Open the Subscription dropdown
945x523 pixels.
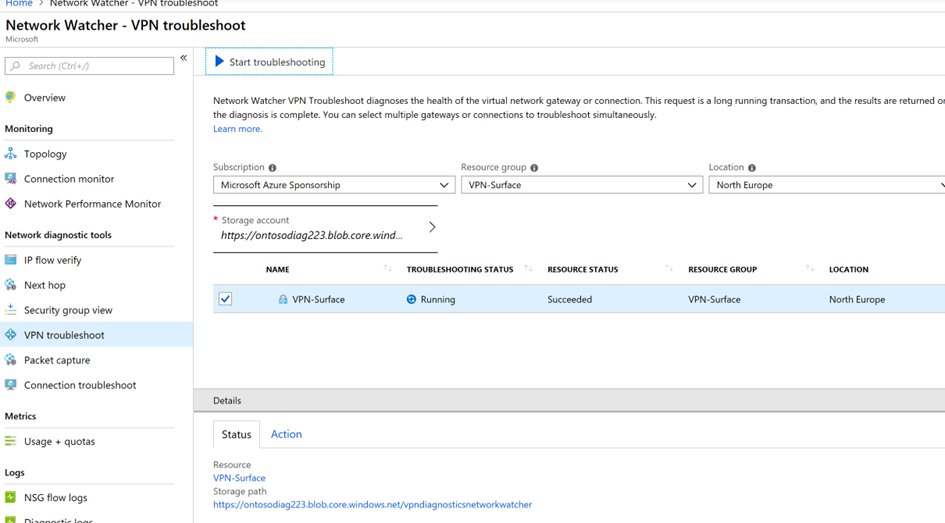tap(334, 185)
